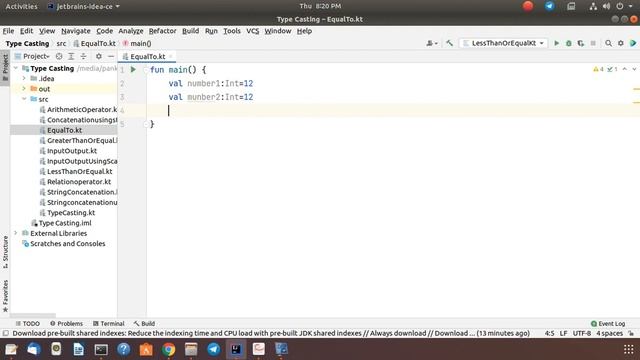Screen dimensions: 640x360
Task: Toggle read-only lock icon in status bar
Action: click(x=631, y=333)
